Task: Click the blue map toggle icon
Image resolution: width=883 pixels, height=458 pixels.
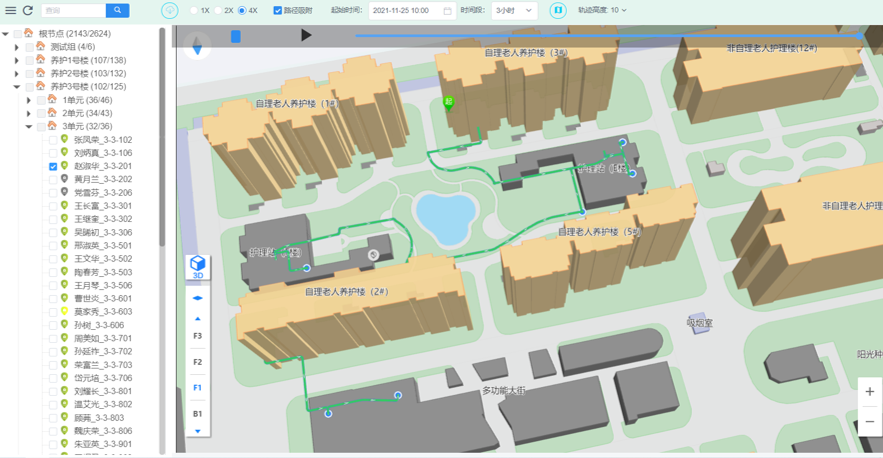Action: [558, 11]
